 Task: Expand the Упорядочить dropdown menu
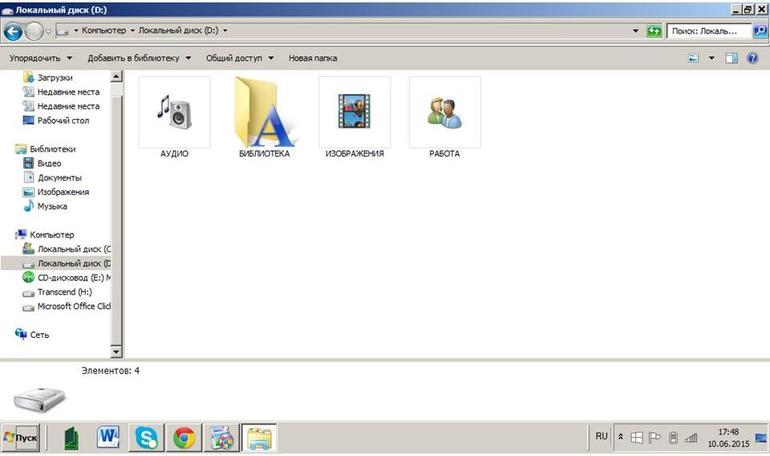(x=41, y=58)
